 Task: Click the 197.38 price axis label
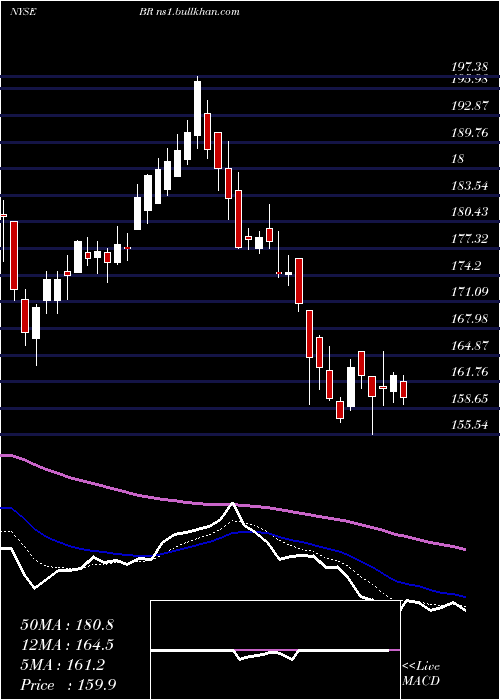[470, 67]
